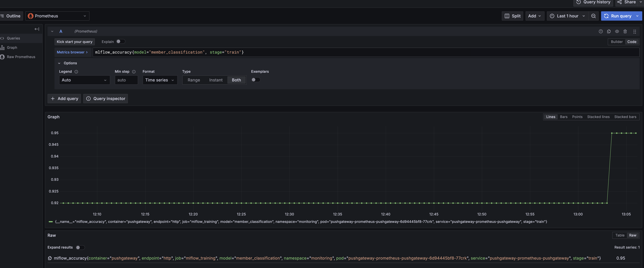Viewport: 644px width, 268px height.
Task: Switch results view to Raw
Action: pyautogui.click(x=633, y=235)
